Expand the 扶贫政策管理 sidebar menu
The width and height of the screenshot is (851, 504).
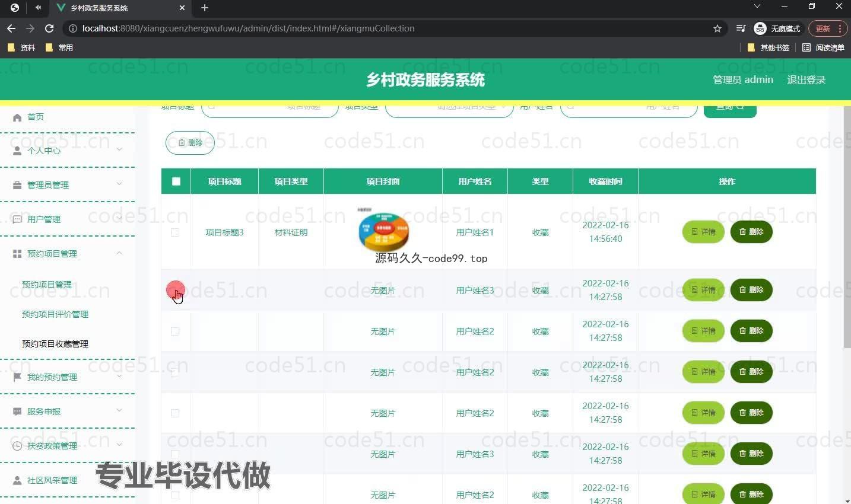pyautogui.click(x=67, y=446)
